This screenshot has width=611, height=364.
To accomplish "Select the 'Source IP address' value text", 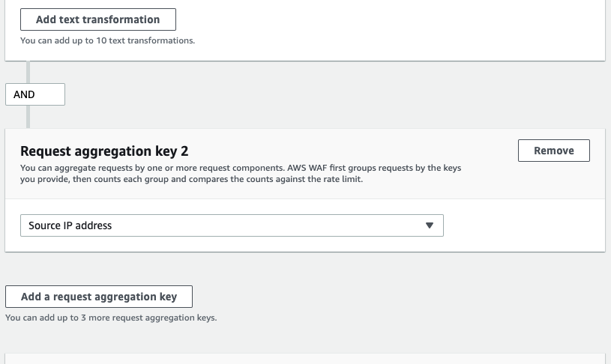I will click(70, 225).
